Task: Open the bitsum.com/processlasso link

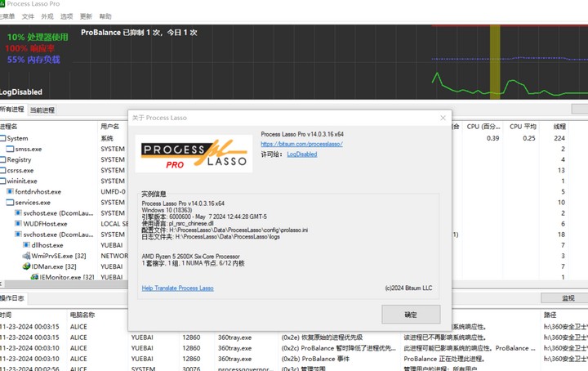Action: pyautogui.click(x=301, y=144)
